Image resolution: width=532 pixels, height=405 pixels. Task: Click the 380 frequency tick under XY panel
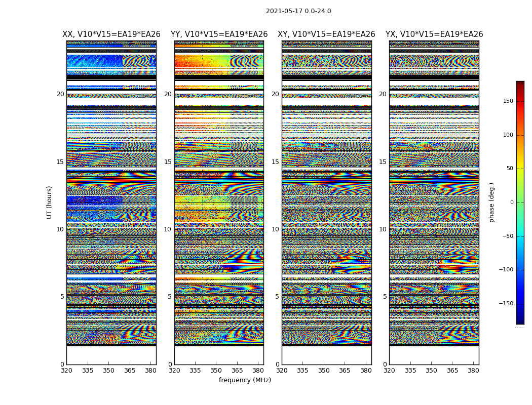pyautogui.click(x=366, y=371)
